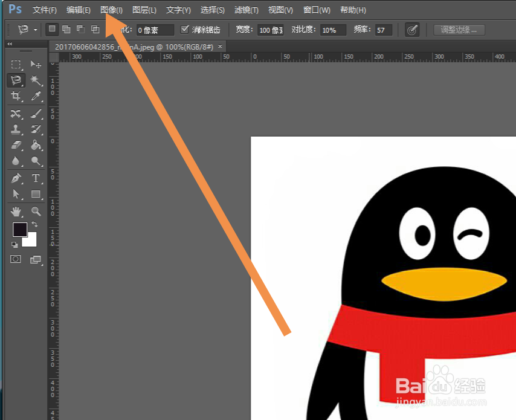Click the 宽度 label in options bar

[244, 30]
